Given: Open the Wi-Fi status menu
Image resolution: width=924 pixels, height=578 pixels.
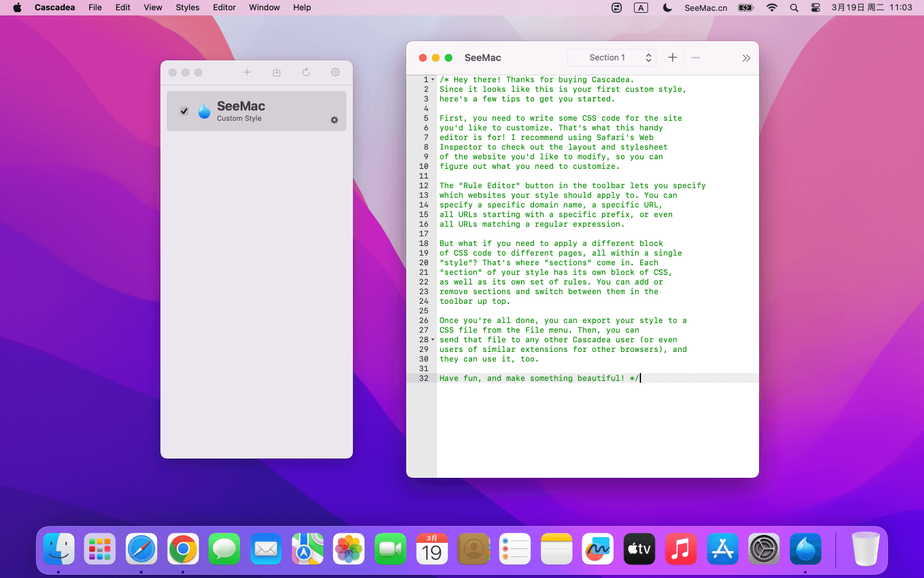Looking at the screenshot, I should [772, 8].
